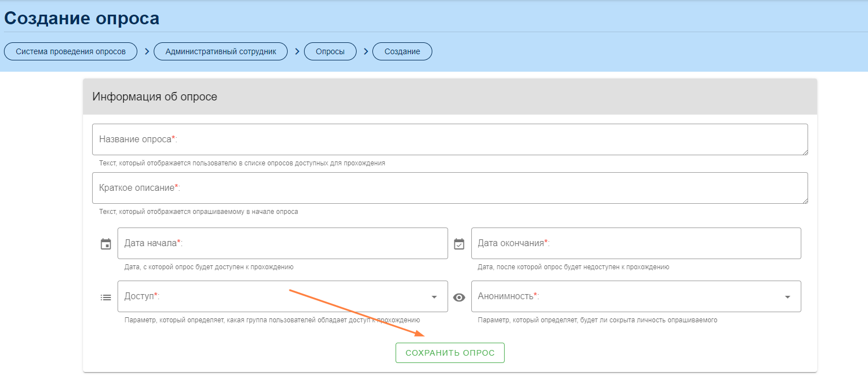
Task: Navigate to the Опросы breadcrumb
Action: pos(330,51)
